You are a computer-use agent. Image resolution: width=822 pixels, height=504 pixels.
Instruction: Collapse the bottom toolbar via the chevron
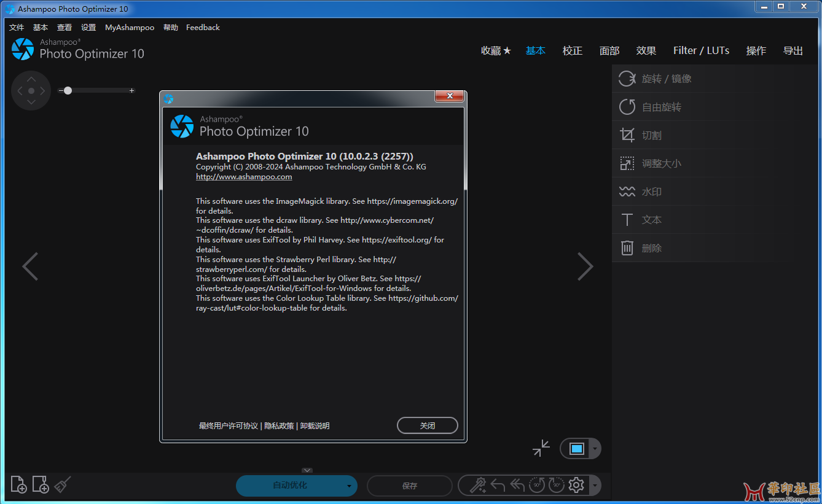coord(307,470)
